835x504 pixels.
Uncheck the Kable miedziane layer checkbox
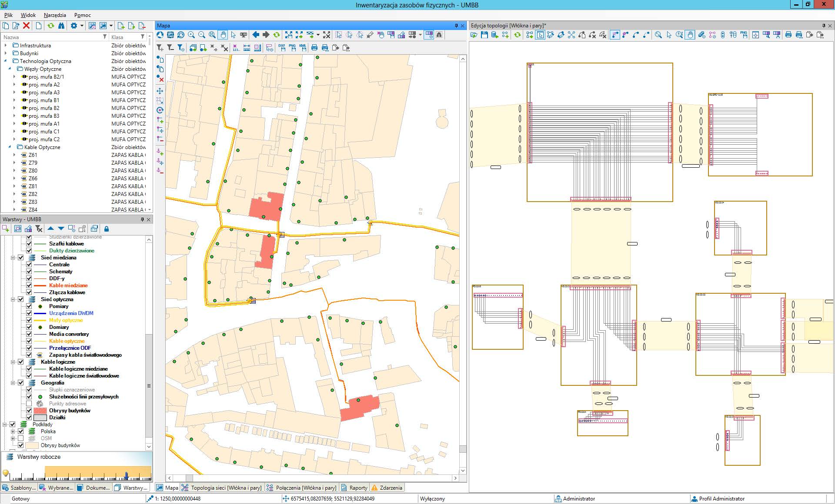(29, 285)
